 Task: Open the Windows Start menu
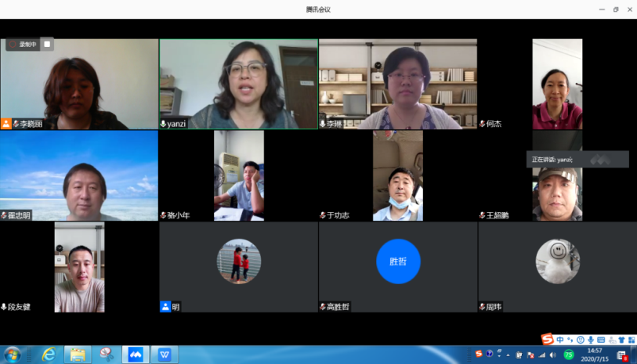13,355
